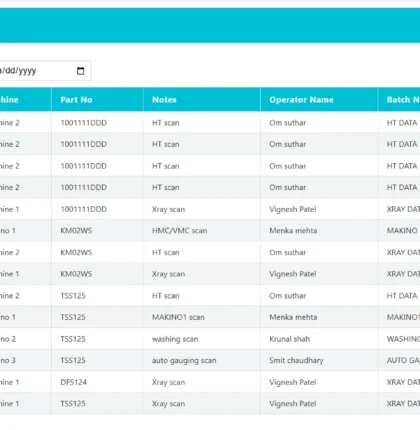
Task: Click "TSS125" in the auto gauging scan row
Action: click(x=73, y=360)
